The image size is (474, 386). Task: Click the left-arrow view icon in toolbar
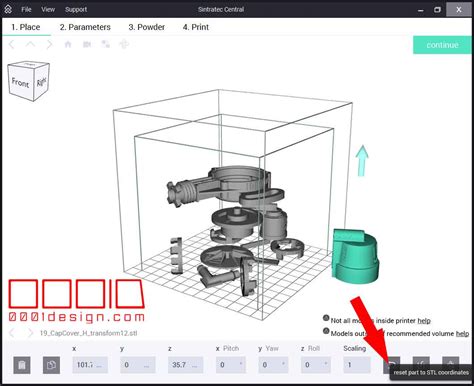point(12,44)
